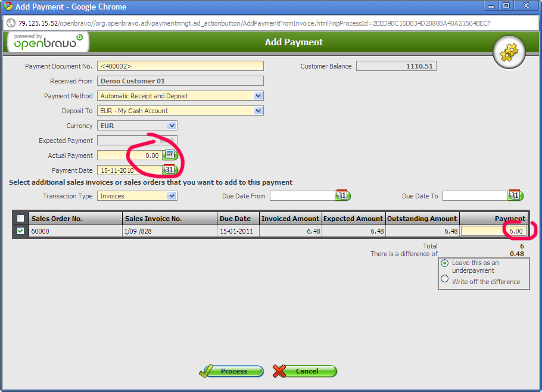Uncheck the sales order 60000 row checkbox
The image size is (542, 392).
tap(21, 231)
